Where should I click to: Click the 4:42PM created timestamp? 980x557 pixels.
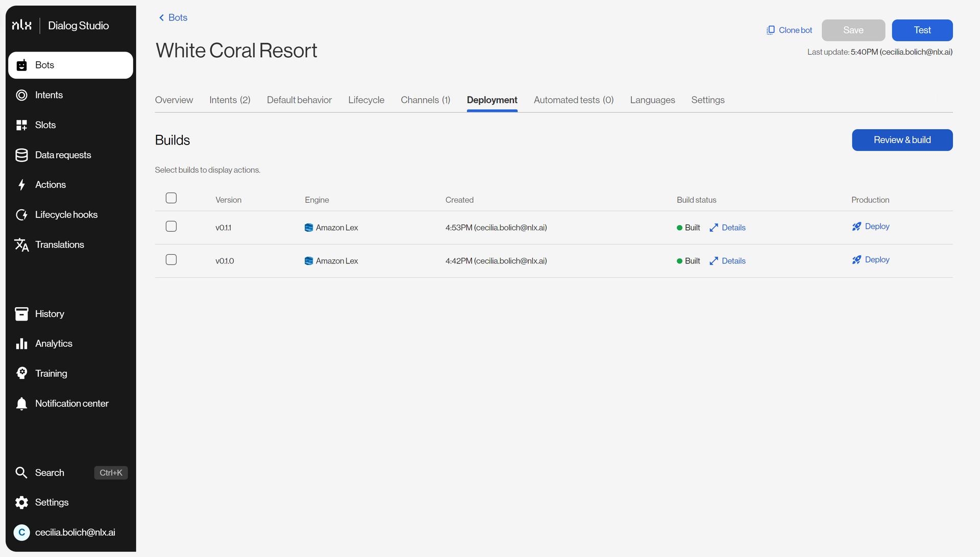(x=496, y=261)
